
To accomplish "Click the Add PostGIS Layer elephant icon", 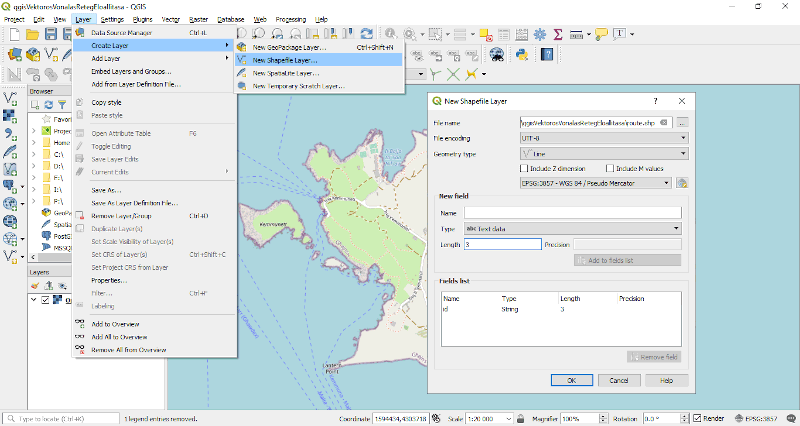I will 10,186.
